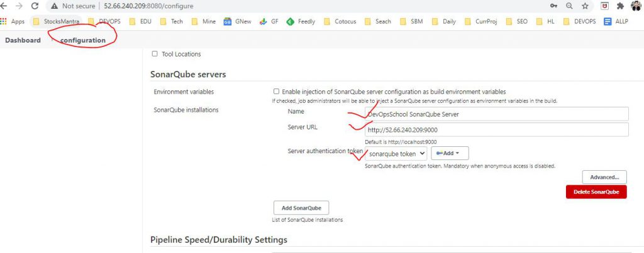Bookmark this page with star icon
Screen dimensions: 644x253
coord(585,6)
